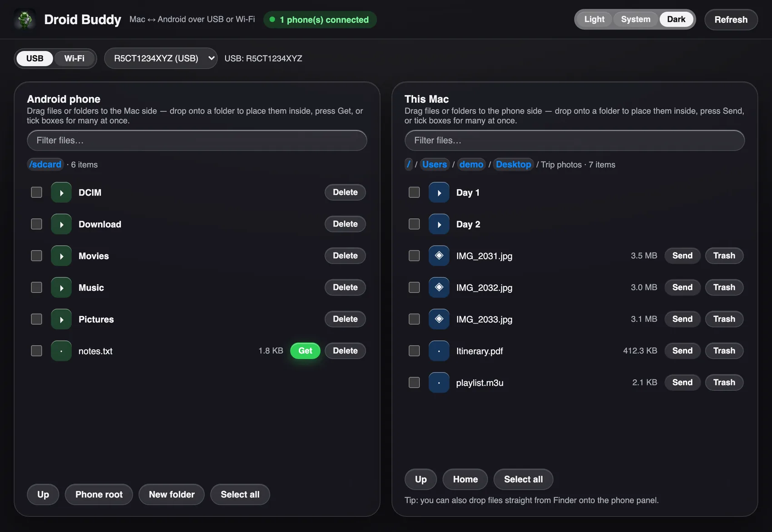
Task: Tick the Movies checkbox
Action: 36,256
